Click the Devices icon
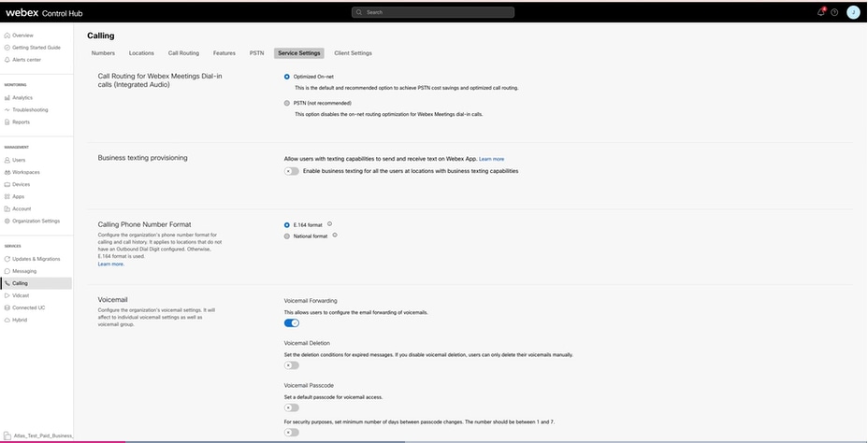Viewport: 868px width, 443px height. coord(7,184)
